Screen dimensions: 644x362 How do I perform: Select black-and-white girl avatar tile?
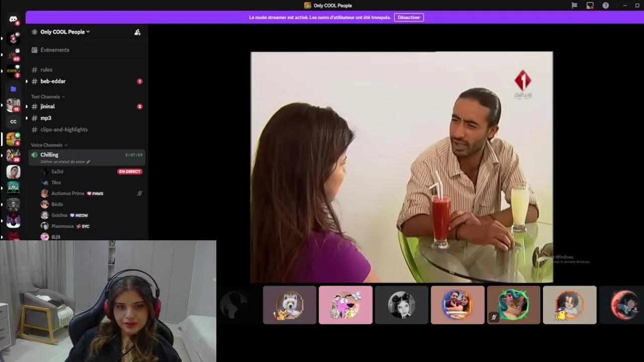tap(401, 305)
